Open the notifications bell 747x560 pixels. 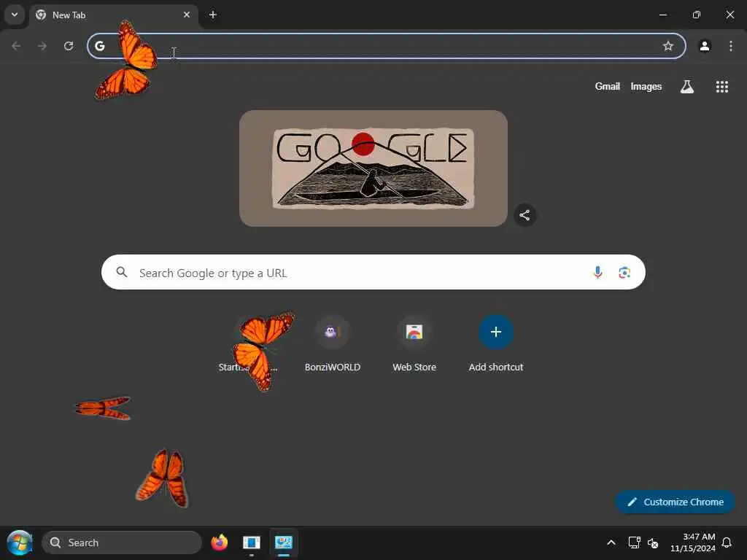click(727, 542)
